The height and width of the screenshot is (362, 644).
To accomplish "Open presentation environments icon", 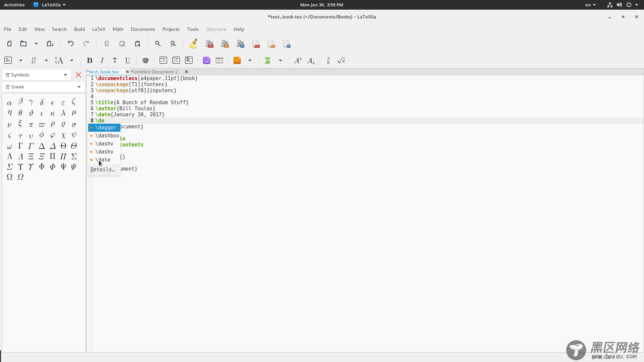I will tap(237, 60).
